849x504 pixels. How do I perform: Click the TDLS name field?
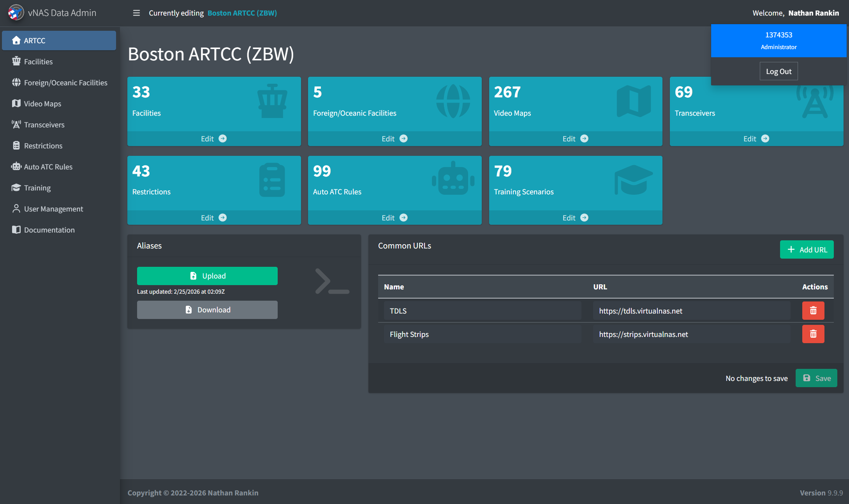tap(483, 311)
